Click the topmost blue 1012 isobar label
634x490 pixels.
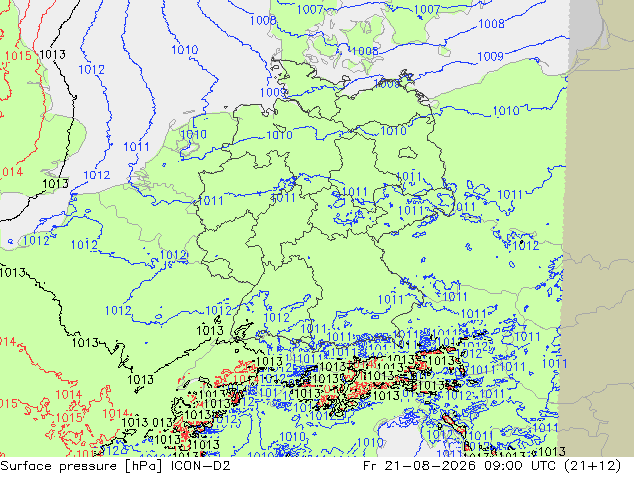coord(91,70)
